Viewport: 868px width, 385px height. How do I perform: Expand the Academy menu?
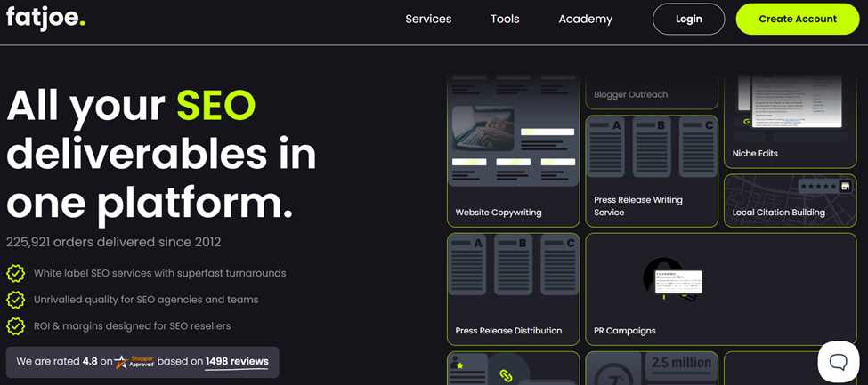coord(585,19)
